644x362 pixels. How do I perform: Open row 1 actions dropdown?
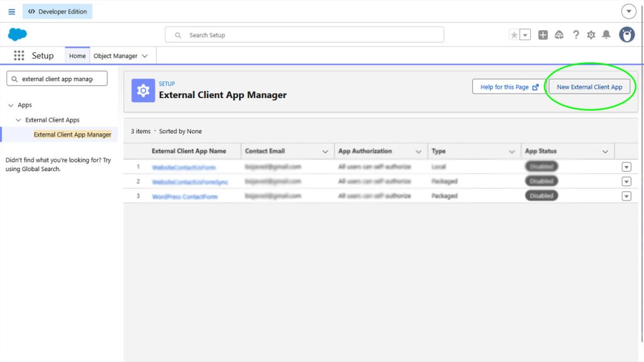[626, 167]
